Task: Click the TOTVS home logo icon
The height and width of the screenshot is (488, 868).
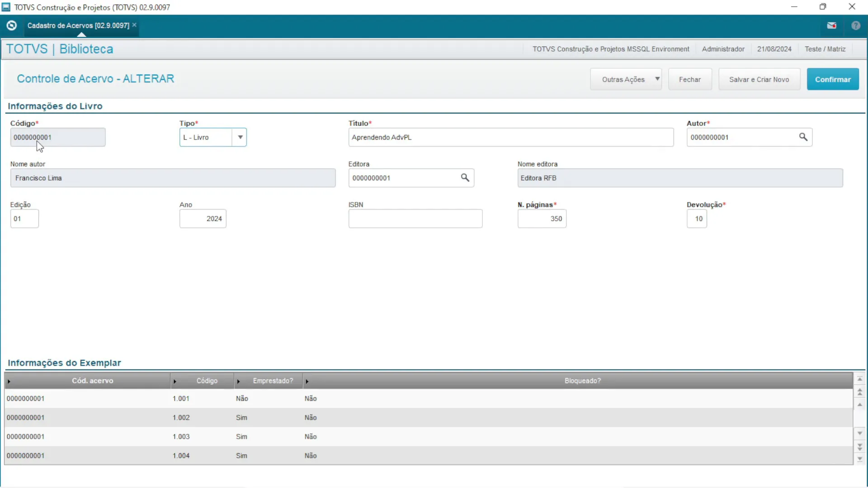Action: click(x=12, y=26)
